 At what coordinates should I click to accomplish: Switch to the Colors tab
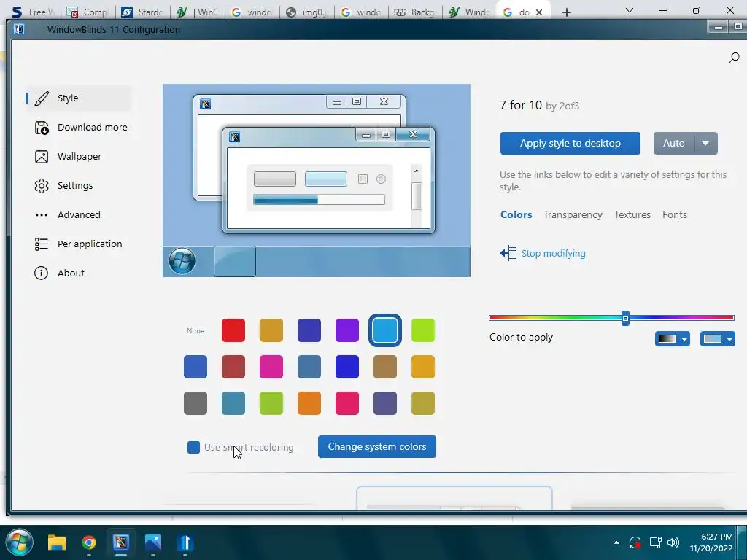(x=516, y=215)
